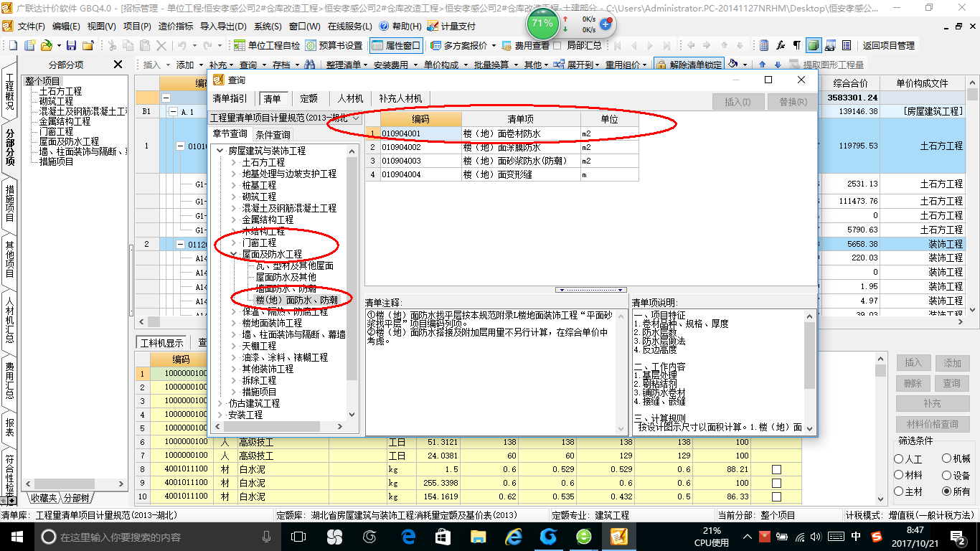Tick checkbox in row 8 白水泥
The height and width of the screenshot is (551, 980).
[x=776, y=469]
